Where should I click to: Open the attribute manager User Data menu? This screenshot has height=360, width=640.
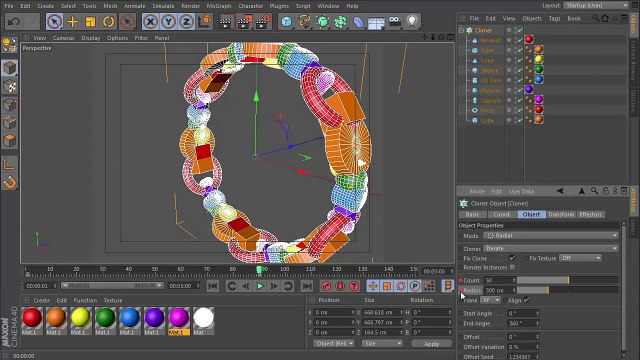(521, 191)
